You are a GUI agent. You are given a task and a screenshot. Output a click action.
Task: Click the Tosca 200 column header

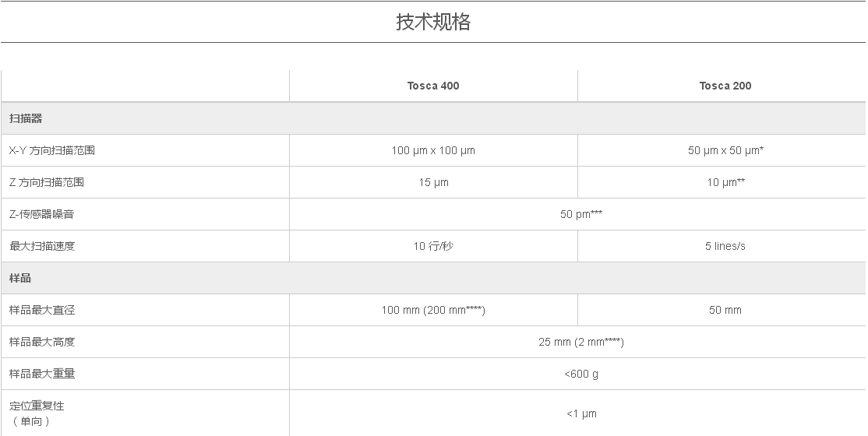point(725,86)
